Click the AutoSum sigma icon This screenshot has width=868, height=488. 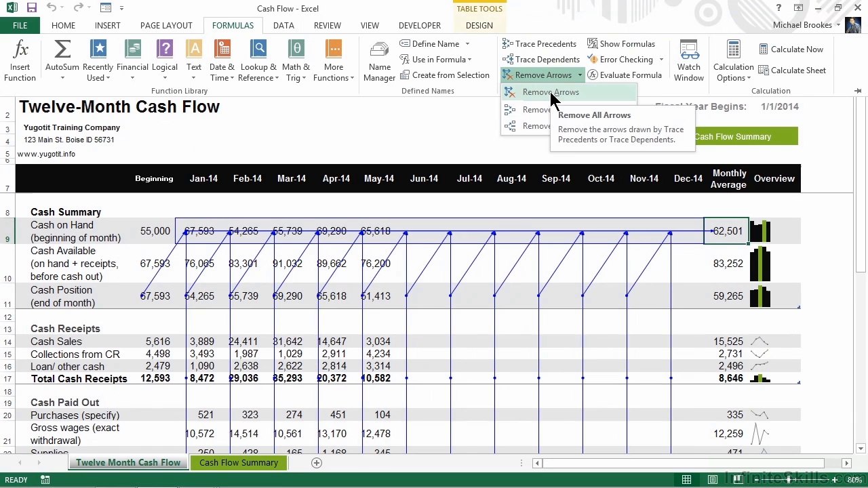point(62,50)
